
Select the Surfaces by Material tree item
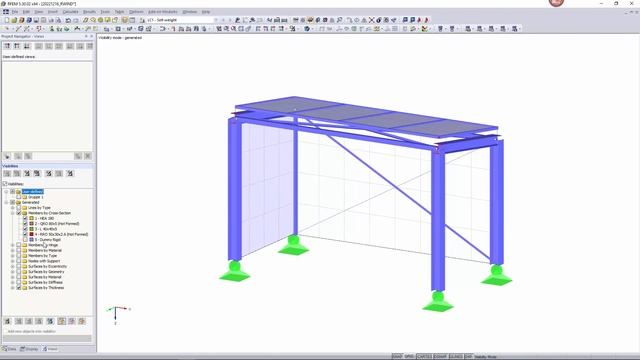44,277
